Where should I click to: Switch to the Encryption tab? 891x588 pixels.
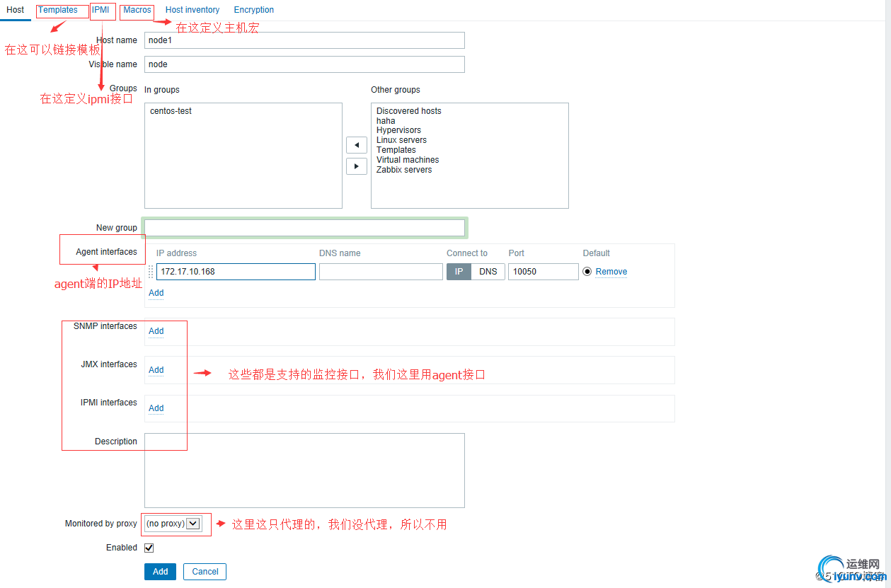pyautogui.click(x=254, y=10)
